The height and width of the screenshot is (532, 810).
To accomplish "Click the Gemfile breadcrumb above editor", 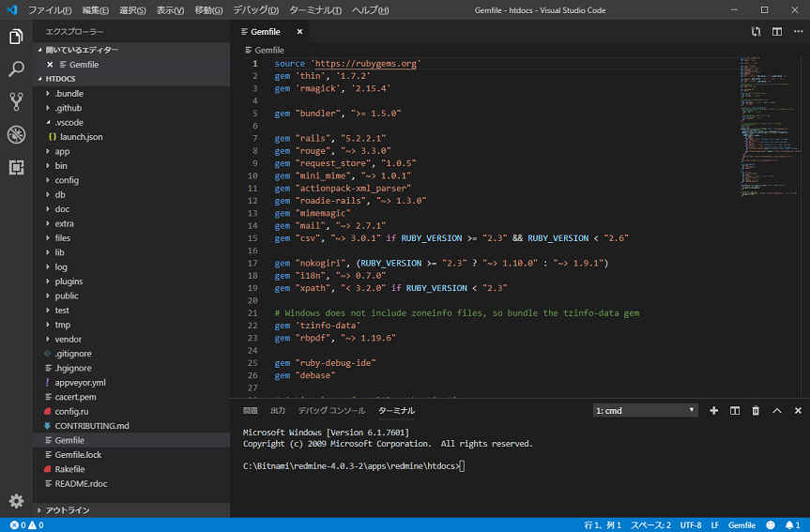I will [265, 50].
